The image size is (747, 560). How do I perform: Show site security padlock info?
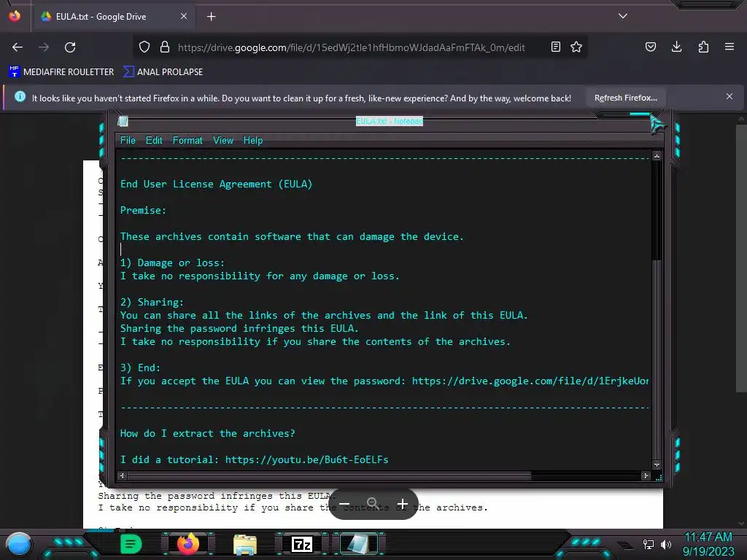[165, 47]
